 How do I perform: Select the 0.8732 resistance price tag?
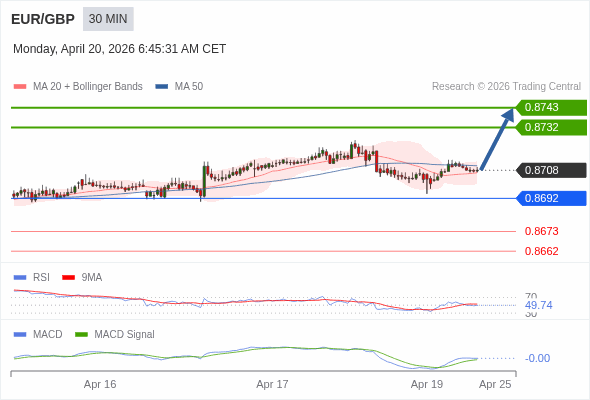551,128
